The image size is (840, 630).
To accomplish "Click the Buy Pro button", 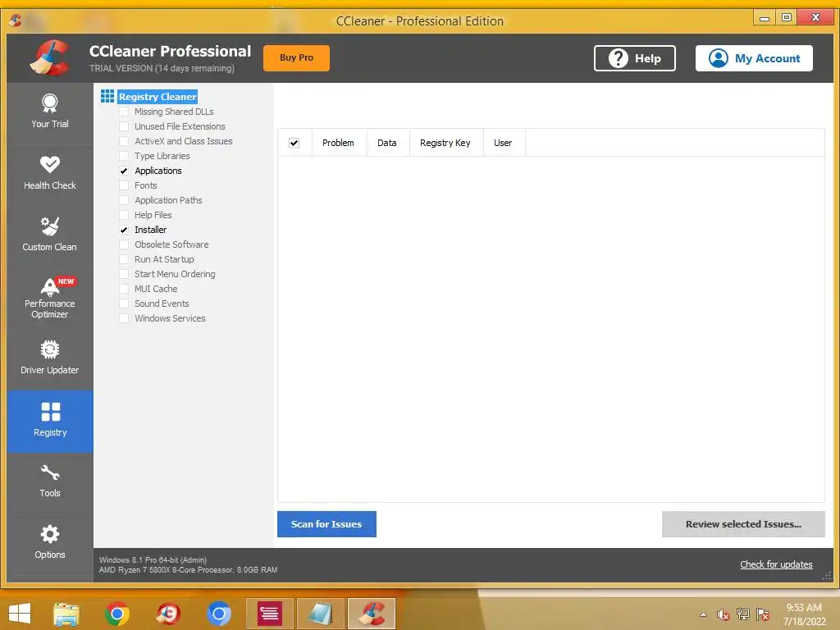I will pos(296,58).
